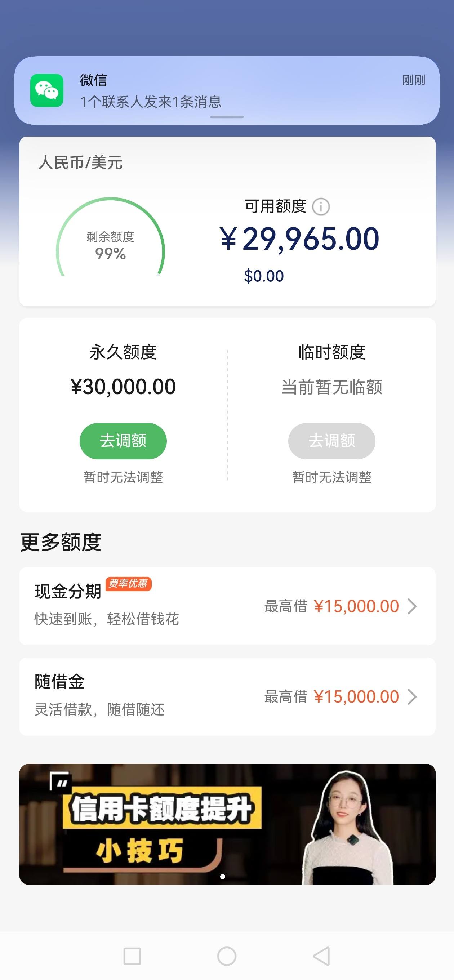Image resolution: width=454 pixels, height=980 pixels.
Task: Open the 现金分期 loan entry
Action: click(227, 606)
